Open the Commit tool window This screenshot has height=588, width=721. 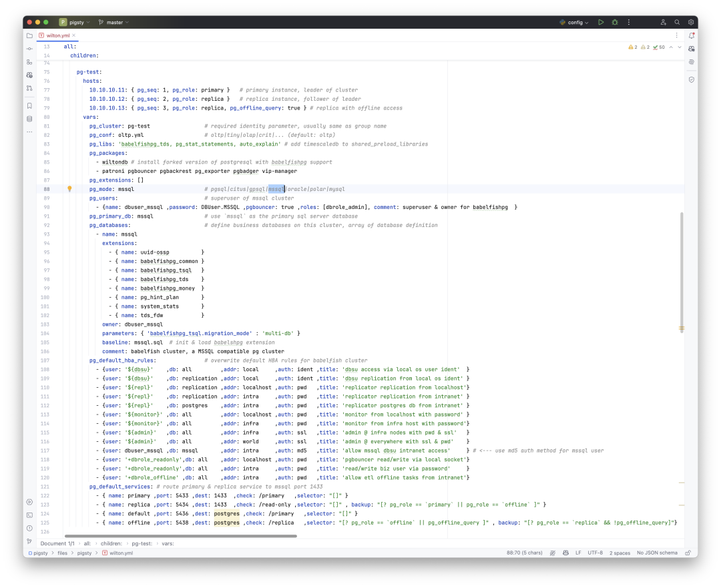[29, 49]
